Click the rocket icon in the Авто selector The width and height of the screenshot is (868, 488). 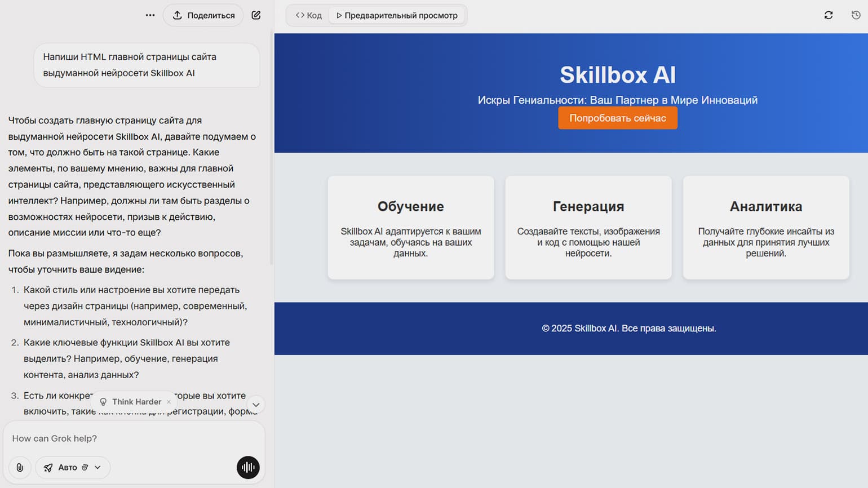tap(48, 468)
